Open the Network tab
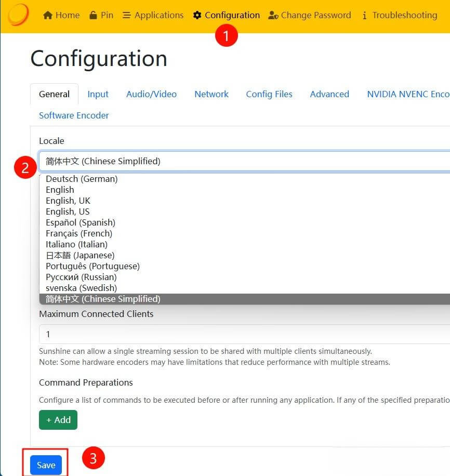The width and height of the screenshot is (450, 476). tap(211, 94)
